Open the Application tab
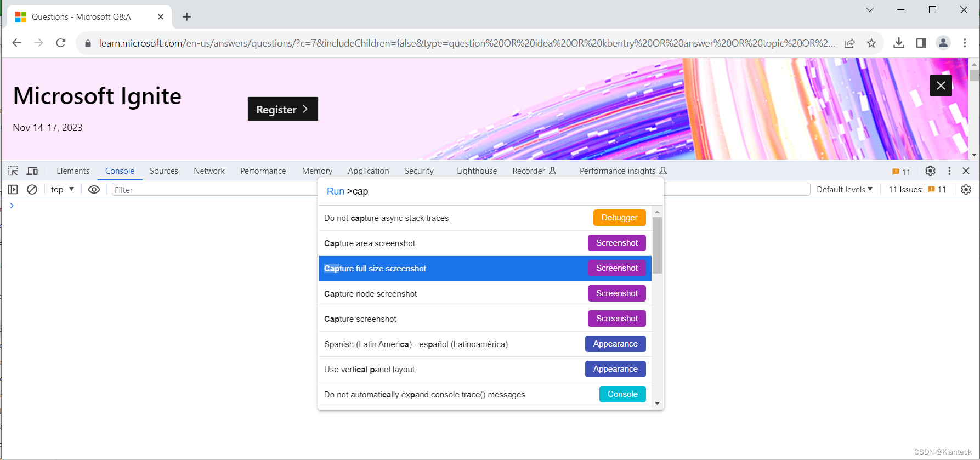This screenshot has width=980, height=460. [369, 171]
